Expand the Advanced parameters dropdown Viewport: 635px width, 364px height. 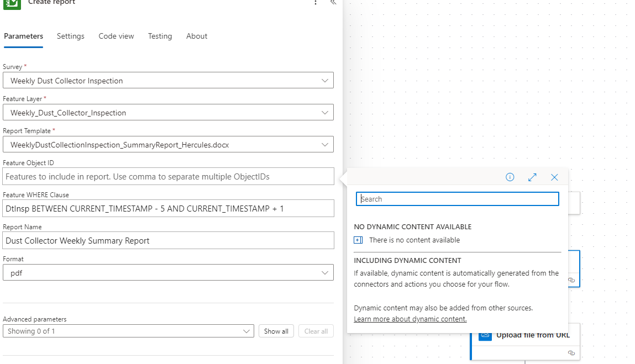247,331
